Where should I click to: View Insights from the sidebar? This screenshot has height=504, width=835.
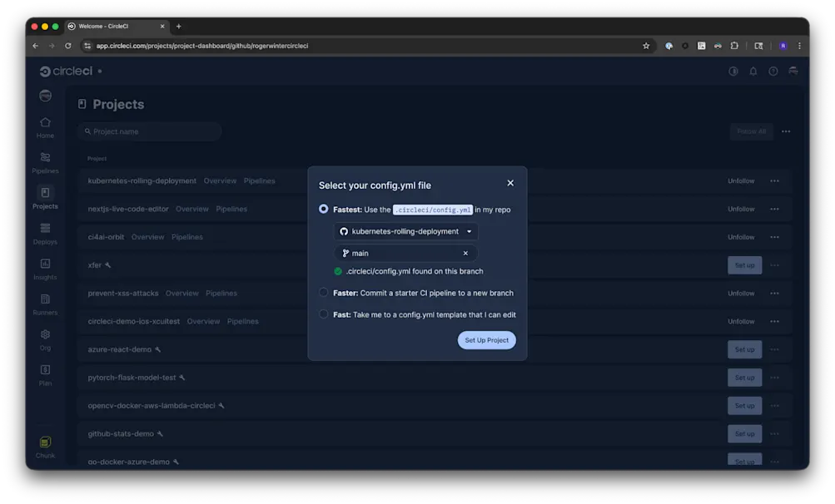pos(44,270)
